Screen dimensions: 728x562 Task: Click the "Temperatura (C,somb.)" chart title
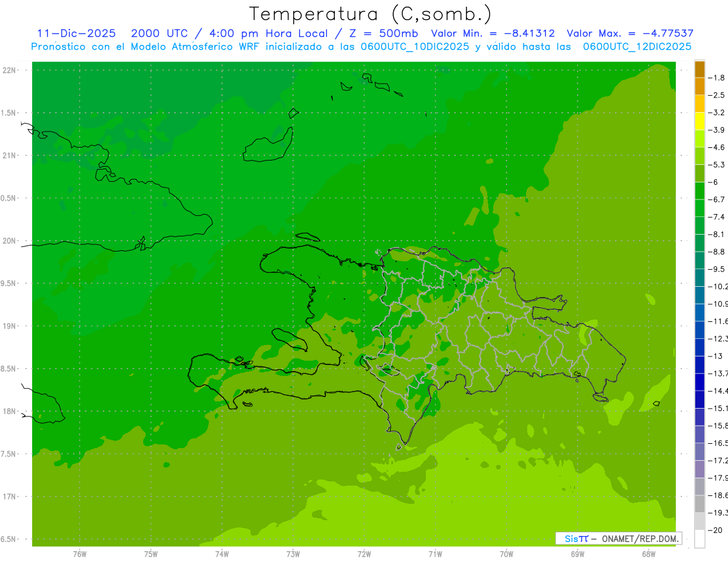(x=371, y=13)
